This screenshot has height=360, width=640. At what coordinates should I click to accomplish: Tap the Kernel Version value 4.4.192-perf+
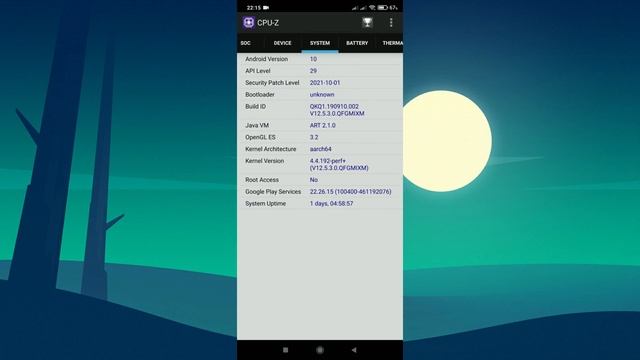(x=328, y=161)
